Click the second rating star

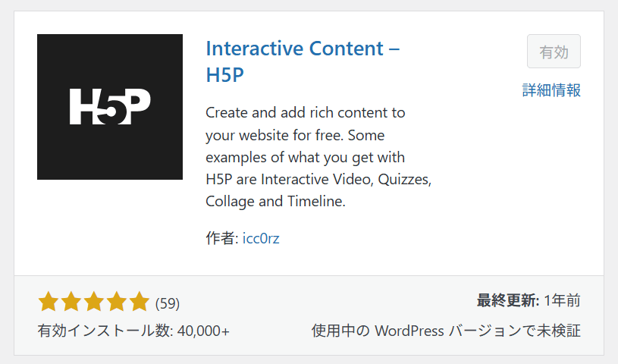pyautogui.click(x=71, y=303)
